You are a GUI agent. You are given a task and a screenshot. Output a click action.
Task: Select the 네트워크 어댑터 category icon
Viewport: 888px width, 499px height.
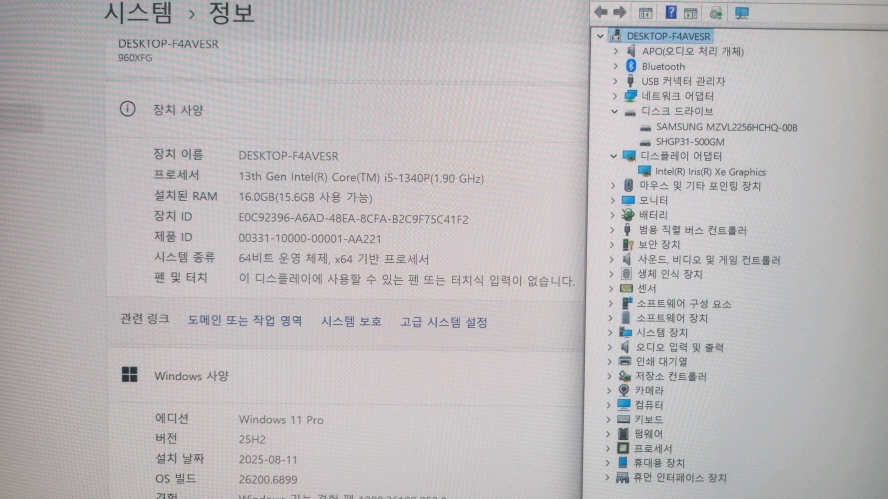click(x=630, y=96)
